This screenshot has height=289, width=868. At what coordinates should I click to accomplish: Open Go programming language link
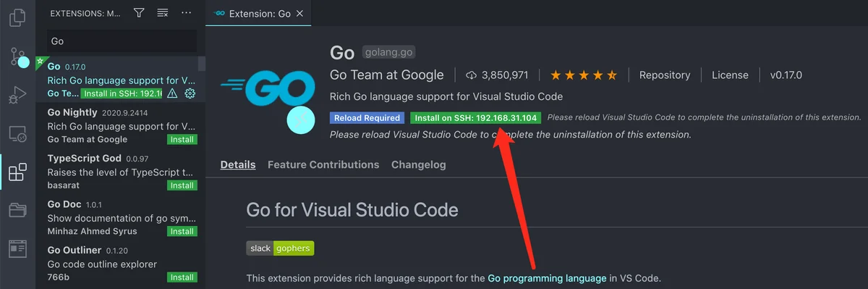tap(547, 278)
